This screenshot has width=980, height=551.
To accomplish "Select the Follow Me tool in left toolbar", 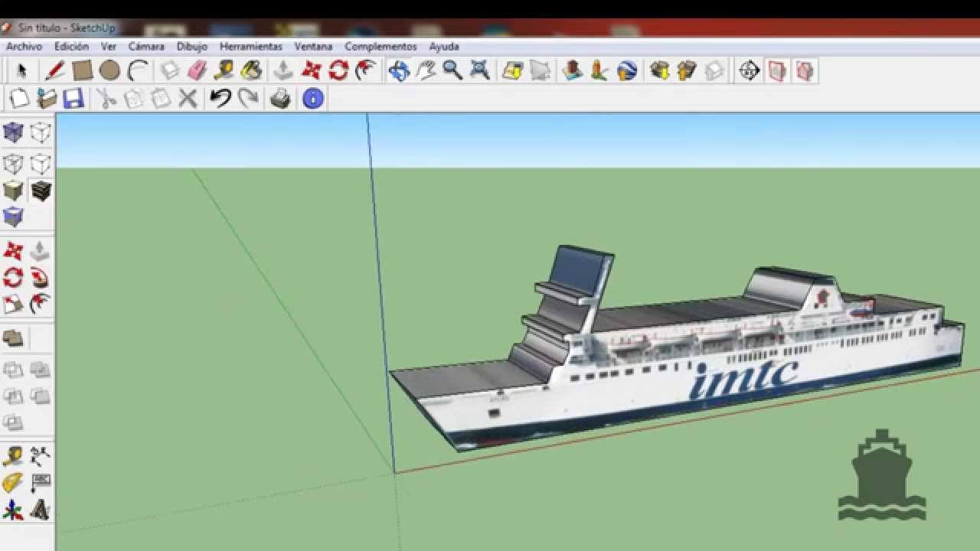I will (41, 277).
